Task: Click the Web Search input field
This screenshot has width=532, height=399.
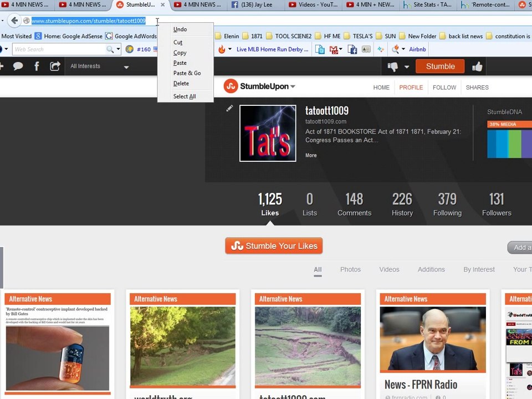Action: coord(59,49)
